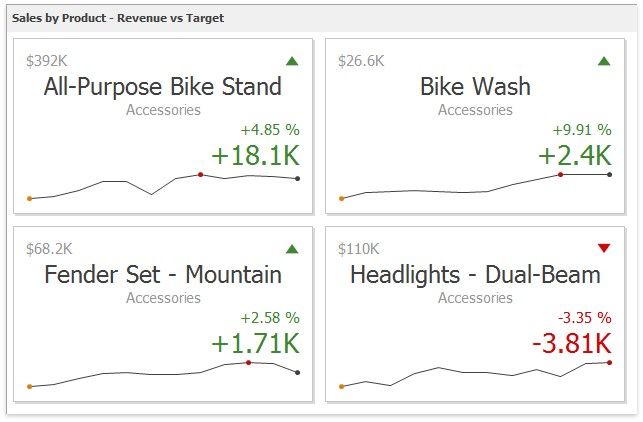The width and height of the screenshot is (643, 422).
Task: Click red peak point on All-Purpose Bike Stand sparkline
Action: coord(201,175)
